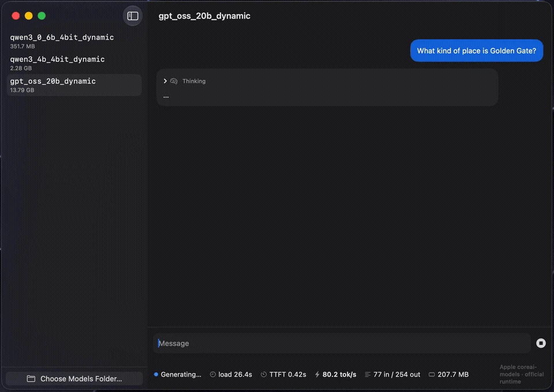
Task: Click the Choose Models Folder button
Action: [x=74, y=379]
